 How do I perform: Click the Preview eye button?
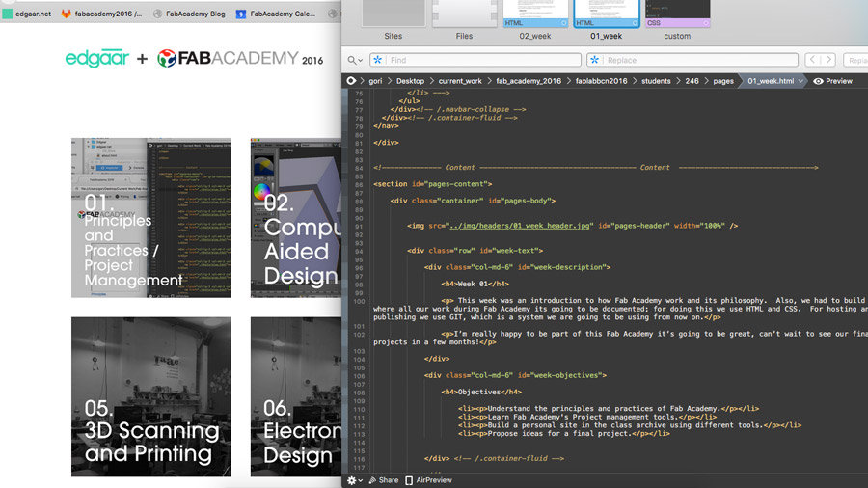click(833, 81)
